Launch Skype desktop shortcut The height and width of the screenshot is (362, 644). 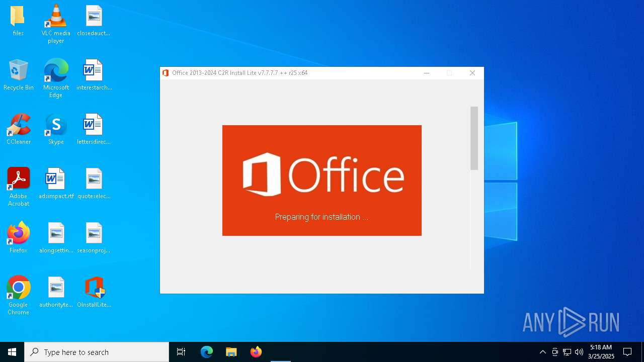56,129
